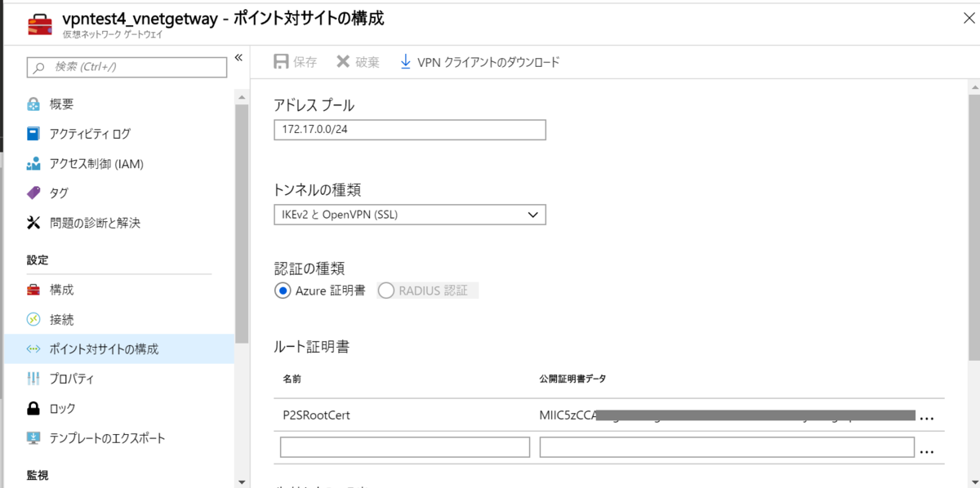Image resolution: width=980 pixels, height=488 pixels.
Task: Click 監視 section heading
Action: tap(38, 474)
